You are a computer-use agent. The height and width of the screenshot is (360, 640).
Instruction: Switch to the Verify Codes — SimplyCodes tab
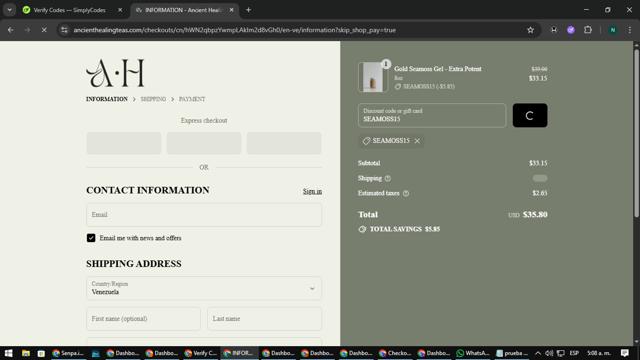point(70,10)
